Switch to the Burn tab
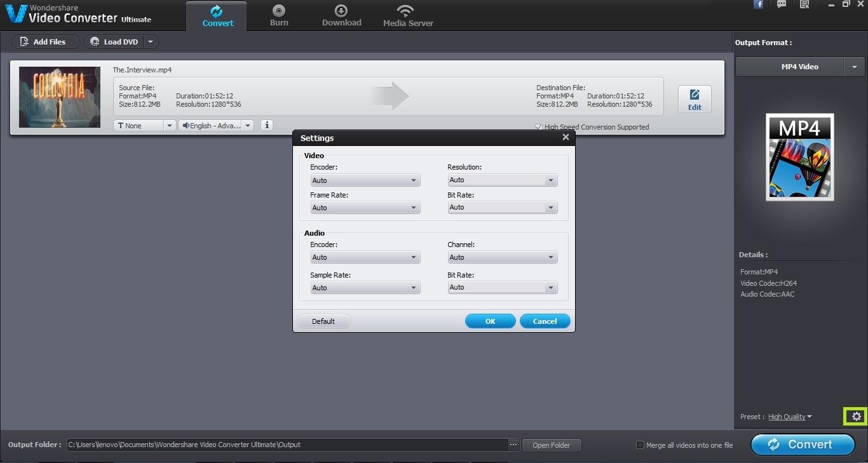The height and width of the screenshot is (463, 868). [x=278, y=16]
